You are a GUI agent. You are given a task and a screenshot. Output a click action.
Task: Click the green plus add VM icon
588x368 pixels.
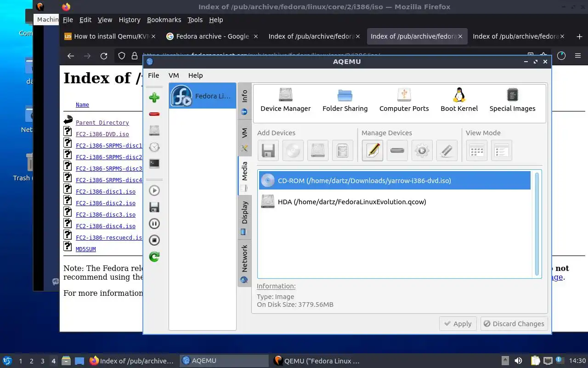(154, 97)
